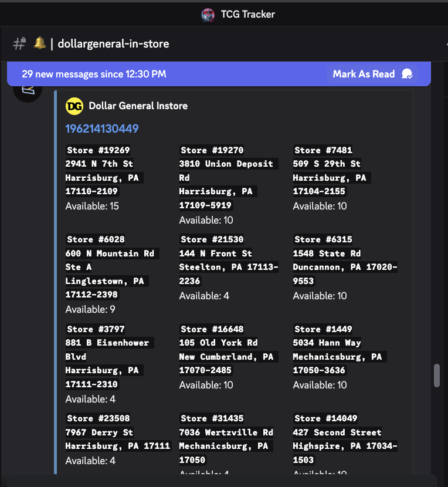Select Store #19269 heading
Image resolution: width=448 pixels, height=487 pixels.
point(99,150)
